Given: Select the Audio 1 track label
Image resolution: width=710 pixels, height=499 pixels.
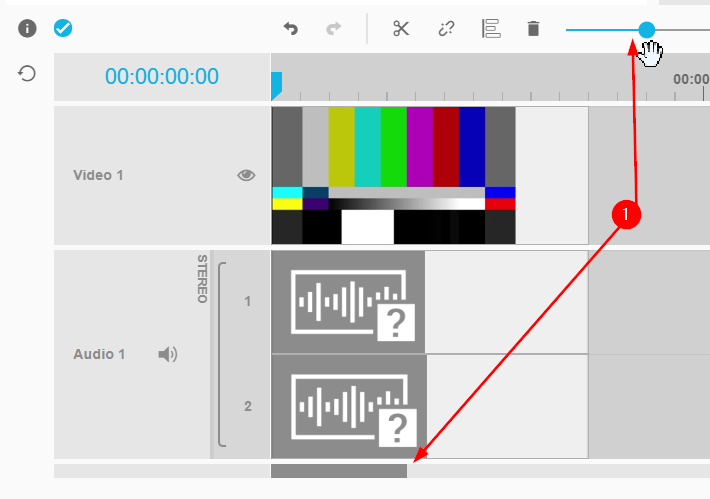Looking at the screenshot, I should (x=98, y=354).
